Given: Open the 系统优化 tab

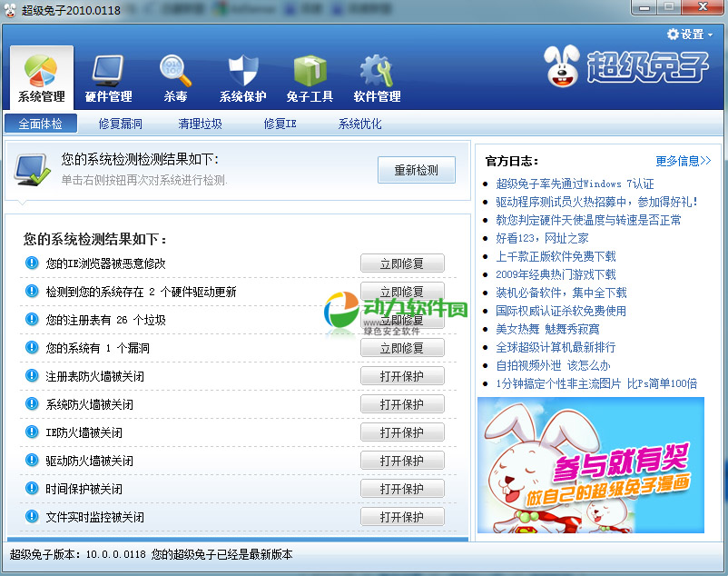Looking at the screenshot, I should click(360, 124).
